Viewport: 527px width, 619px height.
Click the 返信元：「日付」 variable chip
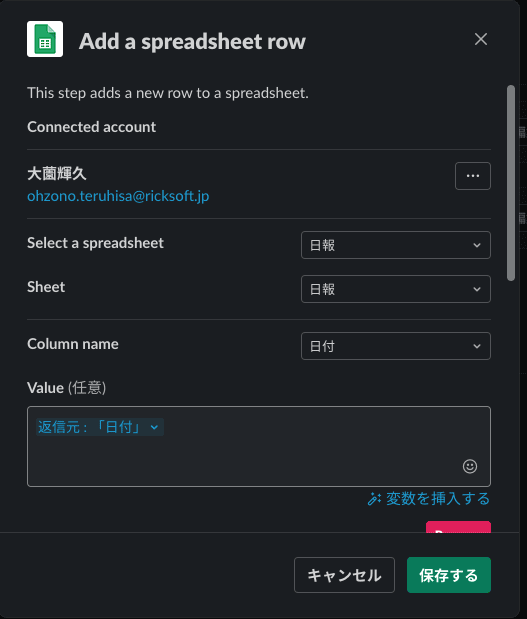coord(100,427)
